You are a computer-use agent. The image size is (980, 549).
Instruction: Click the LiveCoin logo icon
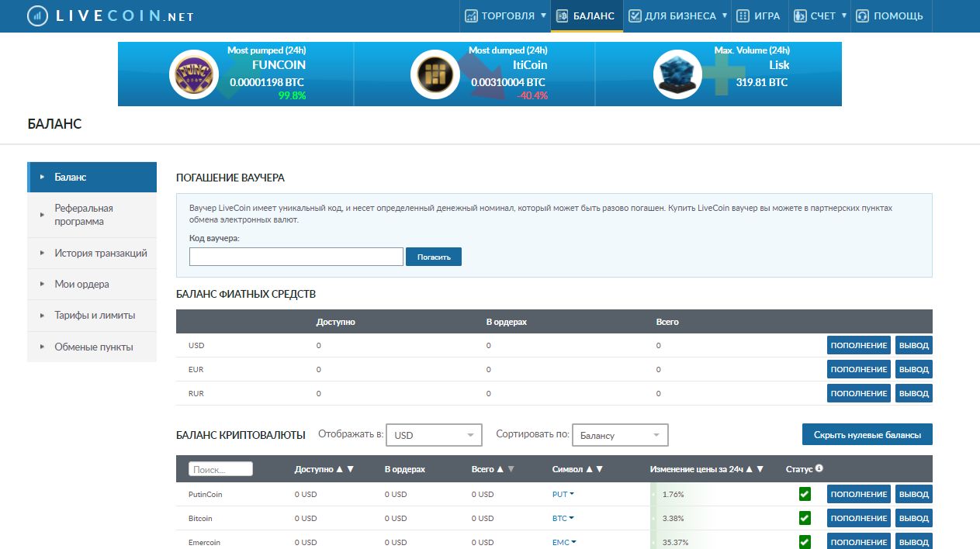pyautogui.click(x=36, y=16)
